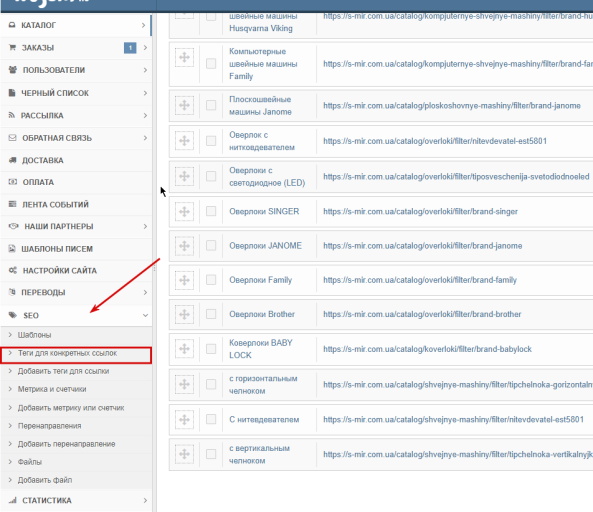Open Теги для конкретных ссылок

tap(67, 353)
